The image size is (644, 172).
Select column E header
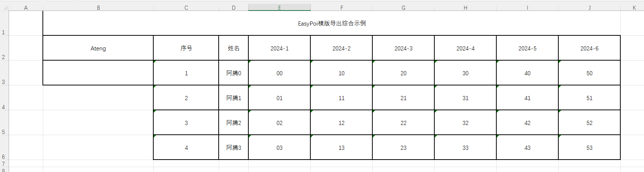point(279,8)
